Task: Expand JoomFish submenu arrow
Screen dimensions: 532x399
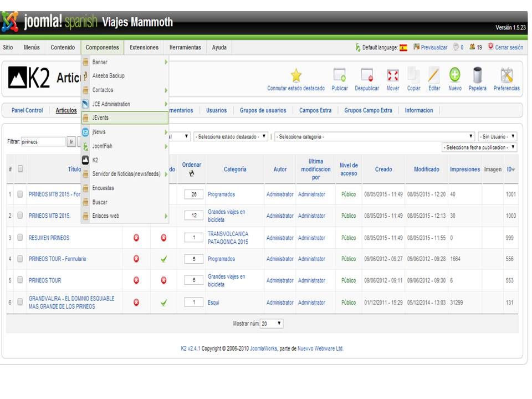Action: [166, 146]
